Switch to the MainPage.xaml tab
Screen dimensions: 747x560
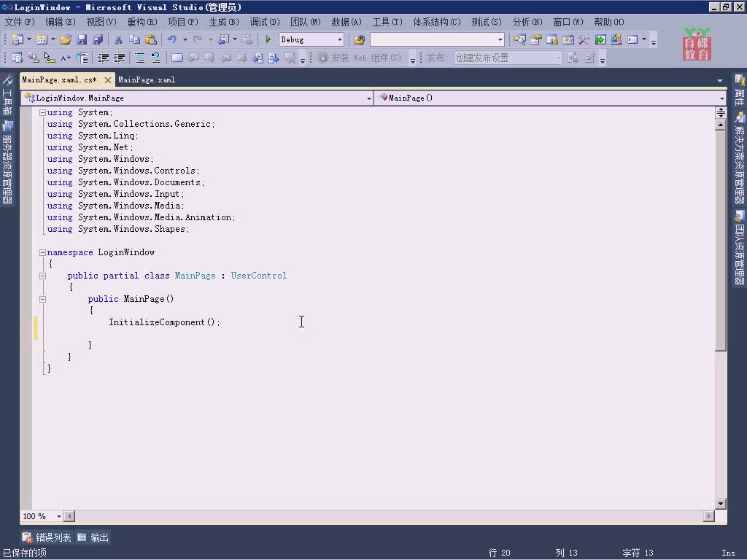pyautogui.click(x=147, y=80)
